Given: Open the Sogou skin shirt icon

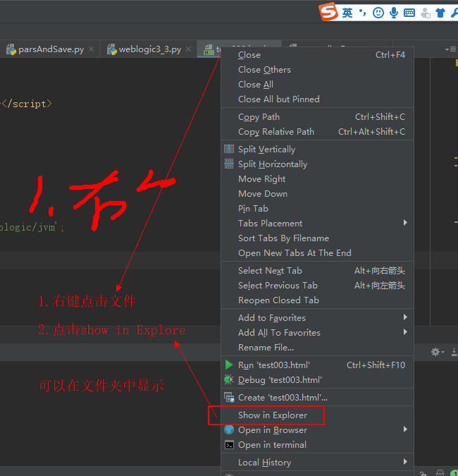Looking at the screenshot, I should [440, 13].
